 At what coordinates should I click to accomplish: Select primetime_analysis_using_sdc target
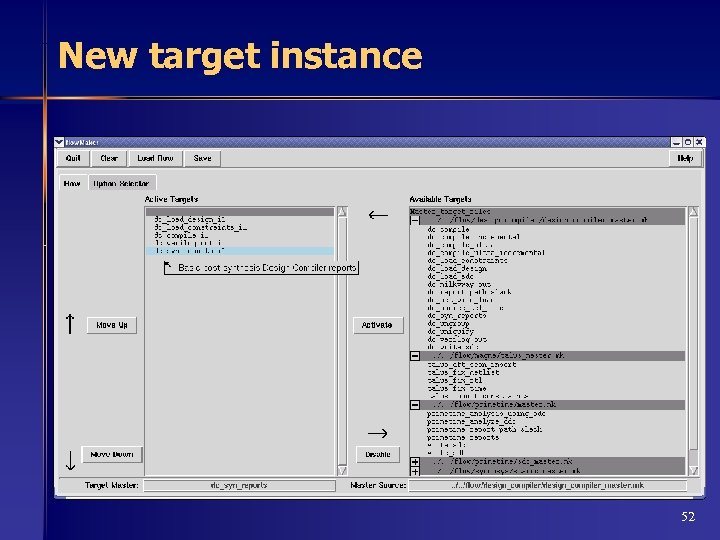486,414
